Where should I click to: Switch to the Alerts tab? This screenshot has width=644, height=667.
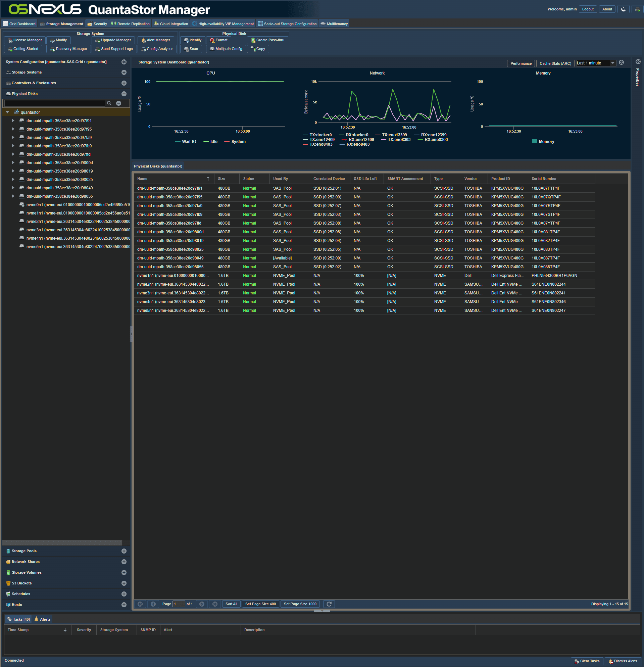pos(43,619)
